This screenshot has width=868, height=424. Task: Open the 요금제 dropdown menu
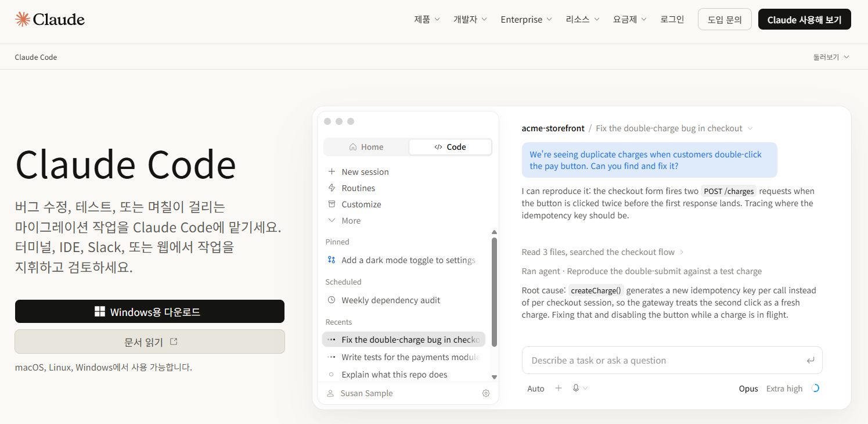(630, 19)
